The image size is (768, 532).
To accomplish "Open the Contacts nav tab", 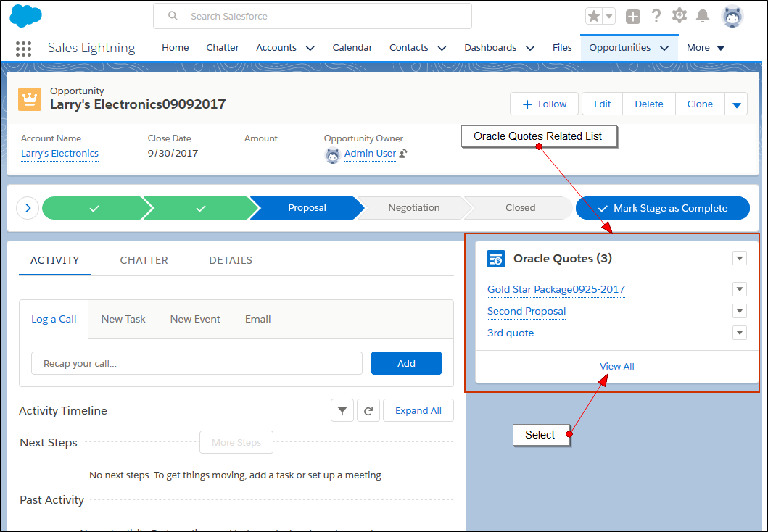I will (408, 47).
